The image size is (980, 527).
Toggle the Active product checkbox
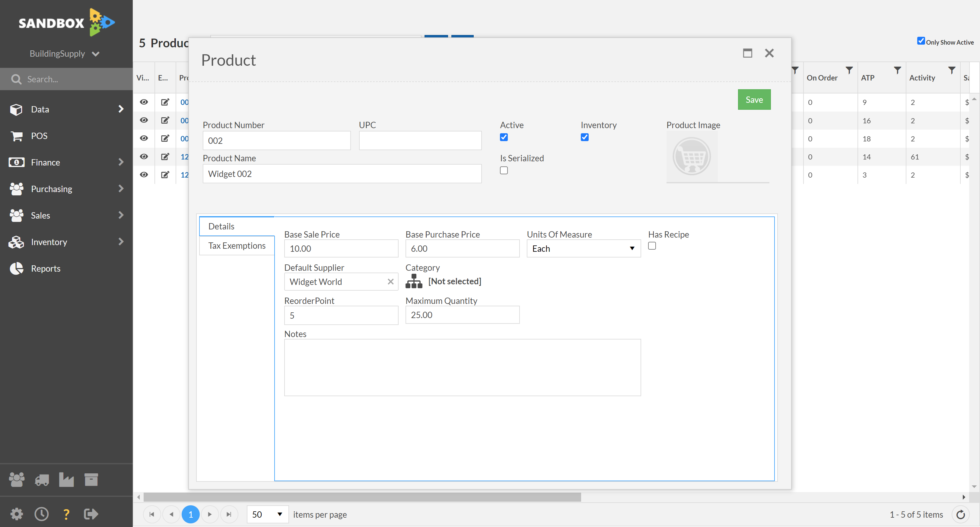(504, 137)
